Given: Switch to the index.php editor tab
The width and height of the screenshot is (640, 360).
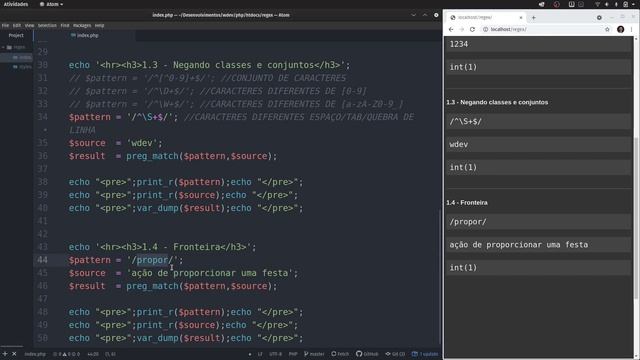Looking at the screenshot, I should click(x=84, y=36).
